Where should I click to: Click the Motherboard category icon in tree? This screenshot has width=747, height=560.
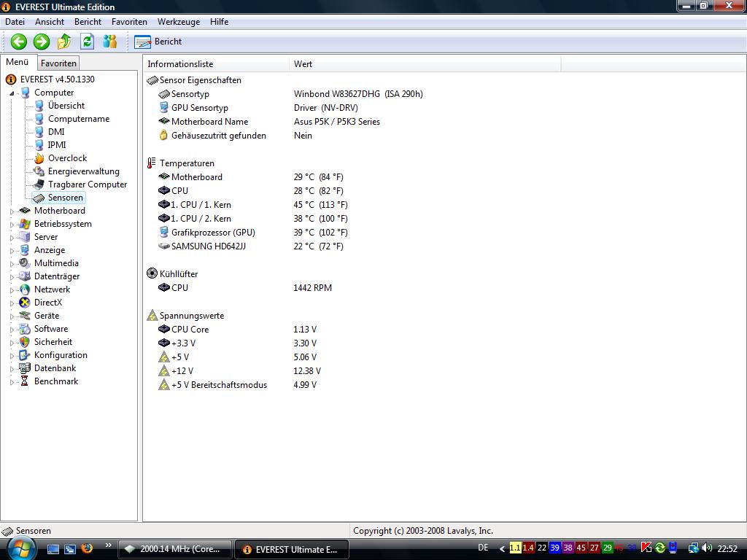[x=25, y=211]
